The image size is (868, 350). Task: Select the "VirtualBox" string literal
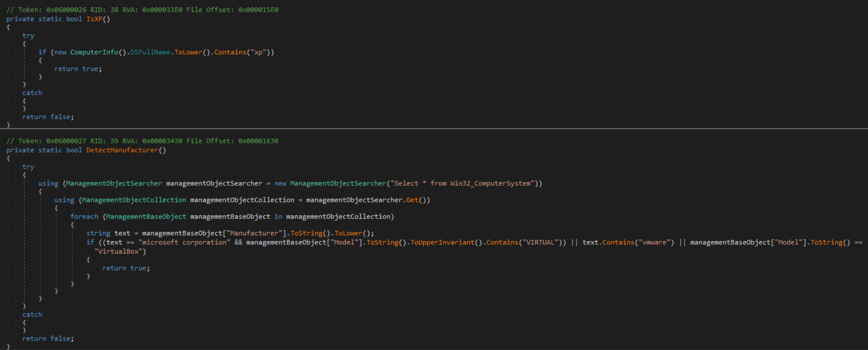click(x=118, y=251)
